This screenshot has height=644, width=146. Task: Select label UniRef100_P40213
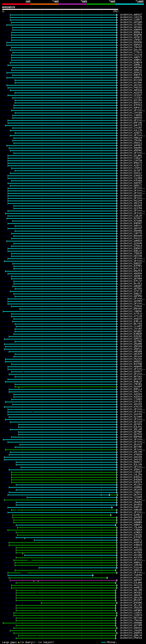[131, 238]
